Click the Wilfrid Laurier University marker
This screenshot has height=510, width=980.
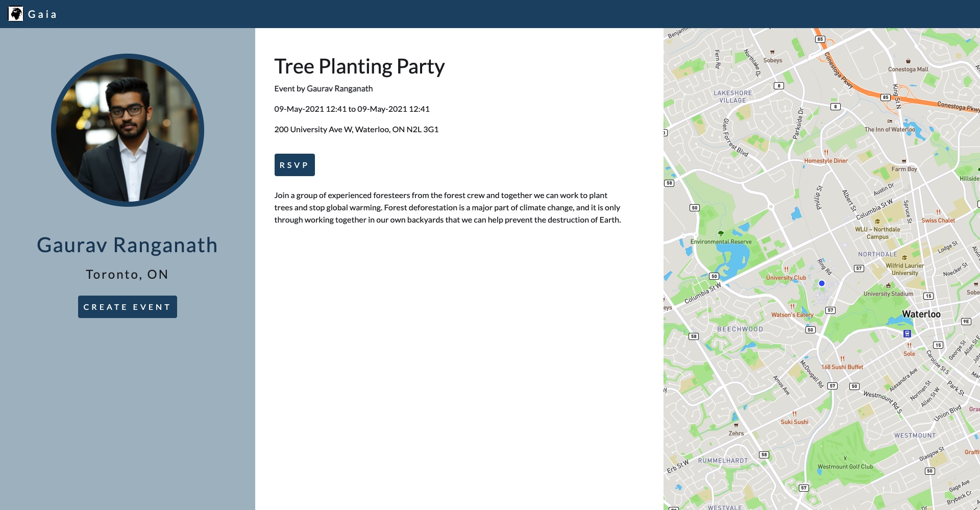click(x=904, y=258)
